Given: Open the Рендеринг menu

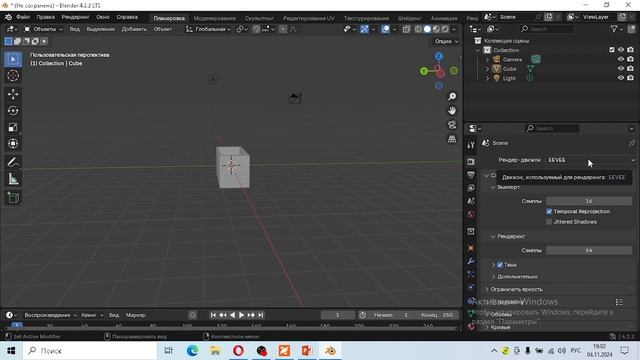Looking at the screenshot, I should point(76,17).
